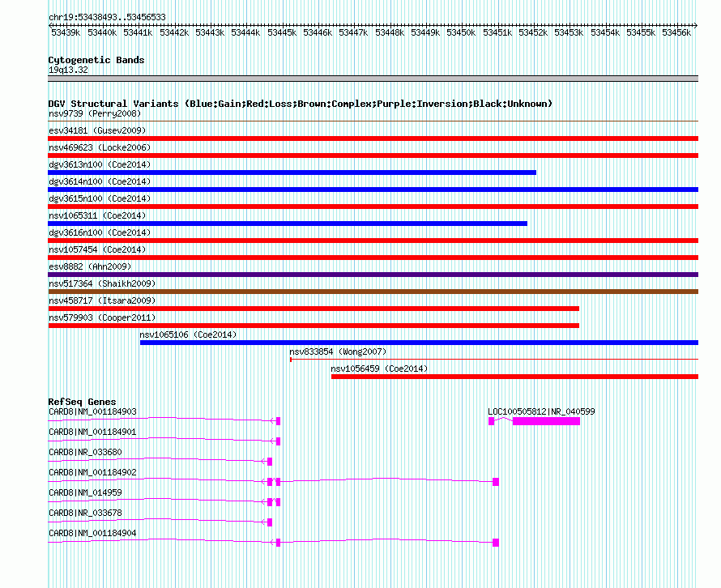Select the dgv3613n100 blue gain bar

click(x=292, y=173)
